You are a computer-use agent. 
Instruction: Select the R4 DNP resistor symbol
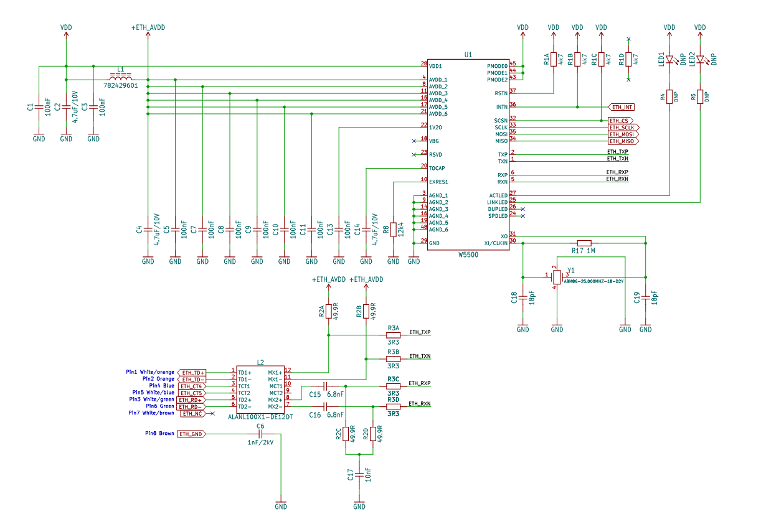[x=669, y=96]
